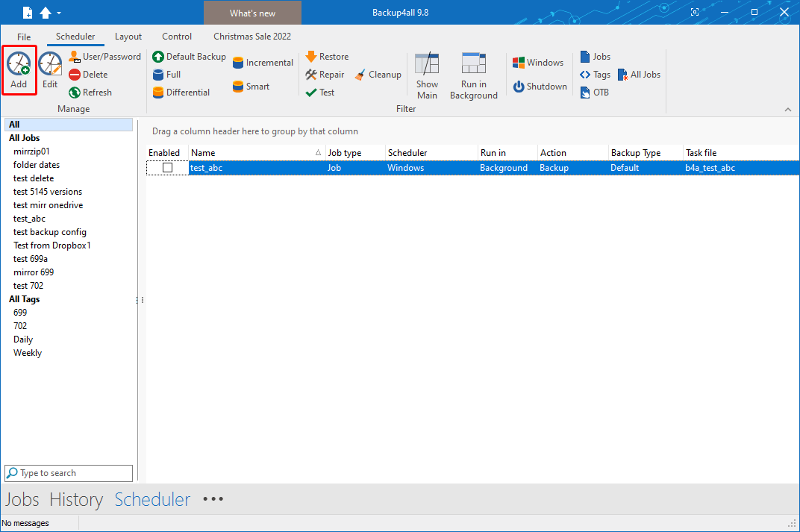Click the search field in the sidebar

[x=68, y=473]
